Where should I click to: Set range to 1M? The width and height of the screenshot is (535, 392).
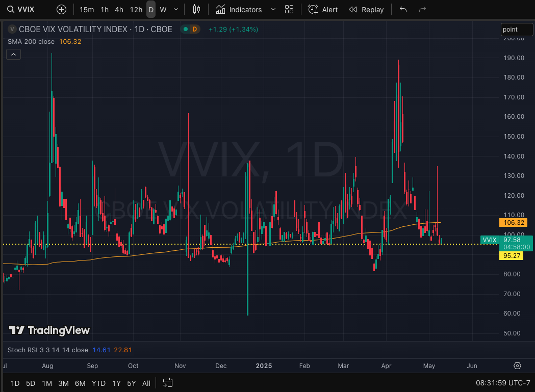tap(47, 383)
